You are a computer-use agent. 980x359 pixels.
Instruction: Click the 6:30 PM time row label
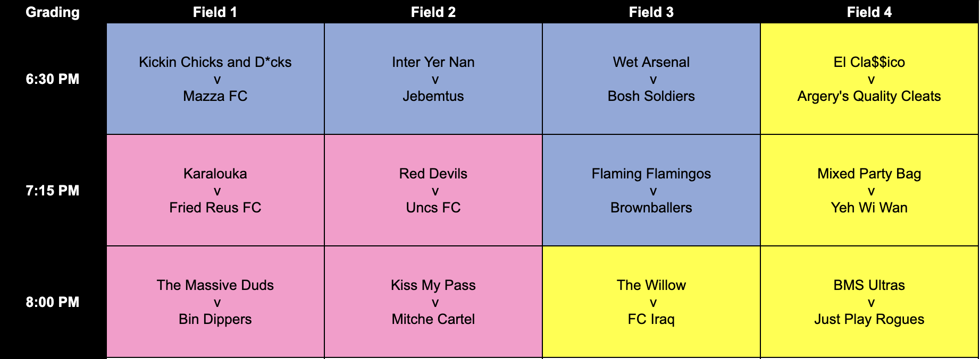[53, 79]
